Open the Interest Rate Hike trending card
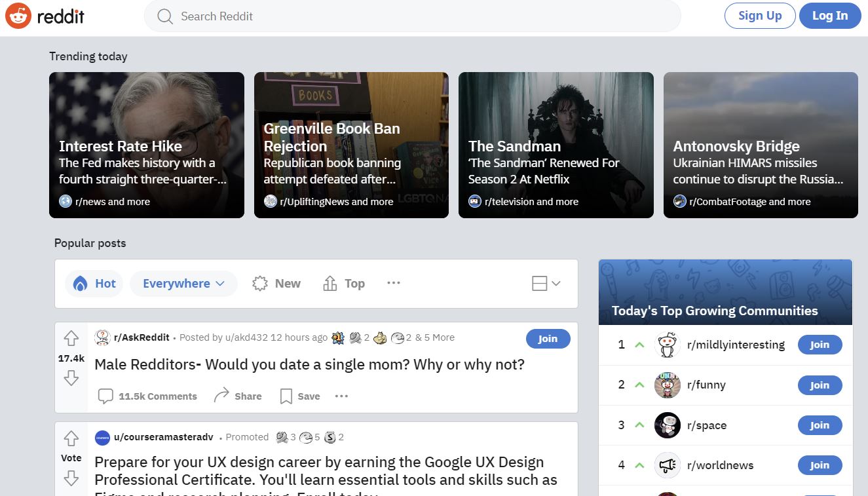 tap(147, 145)
